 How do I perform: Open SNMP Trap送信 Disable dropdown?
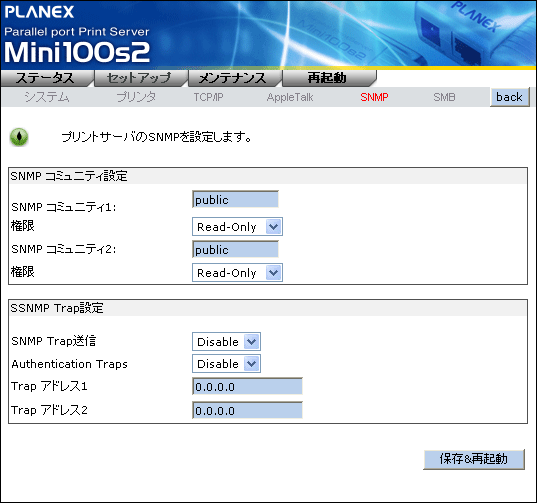coord(226,341)
